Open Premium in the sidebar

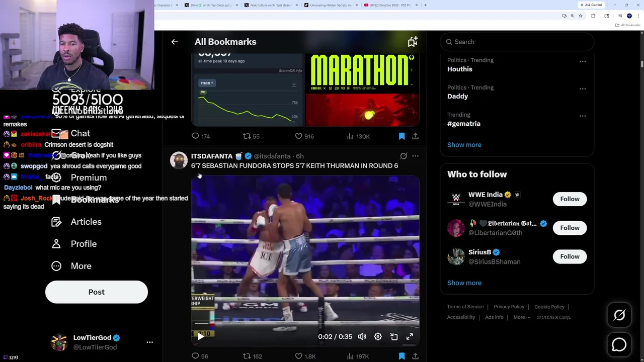coord(79,177)
